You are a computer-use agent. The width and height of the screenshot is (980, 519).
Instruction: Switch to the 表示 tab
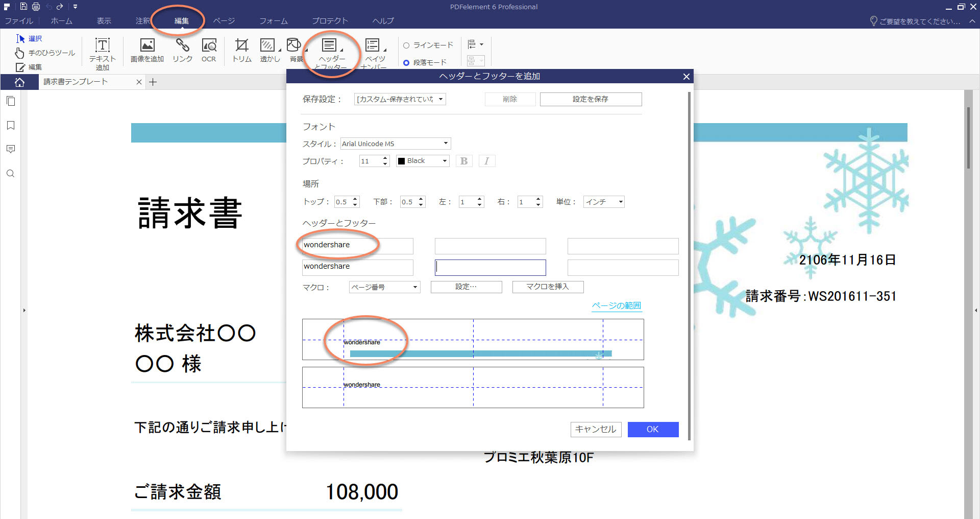click(104, 21)
